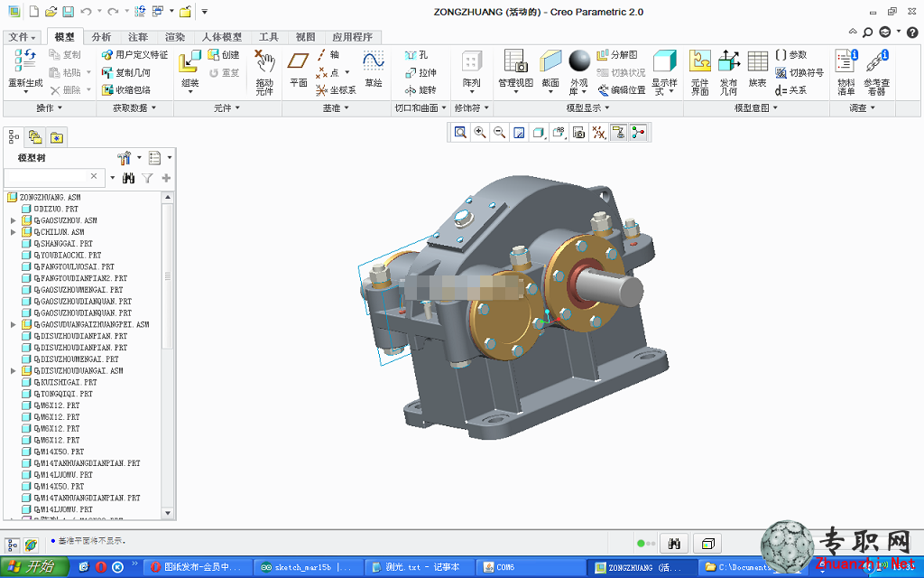
Task: Click the model tree search field
Action: click(46, 177)
